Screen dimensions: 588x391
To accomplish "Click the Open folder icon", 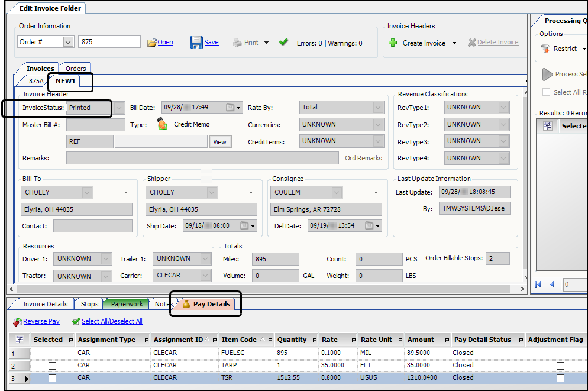I will coord(151,43).
